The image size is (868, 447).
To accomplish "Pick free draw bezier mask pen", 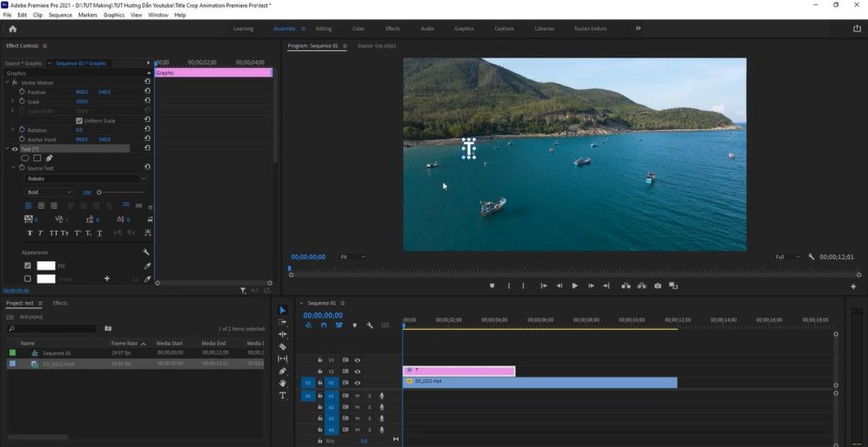I will click(49, 159).
